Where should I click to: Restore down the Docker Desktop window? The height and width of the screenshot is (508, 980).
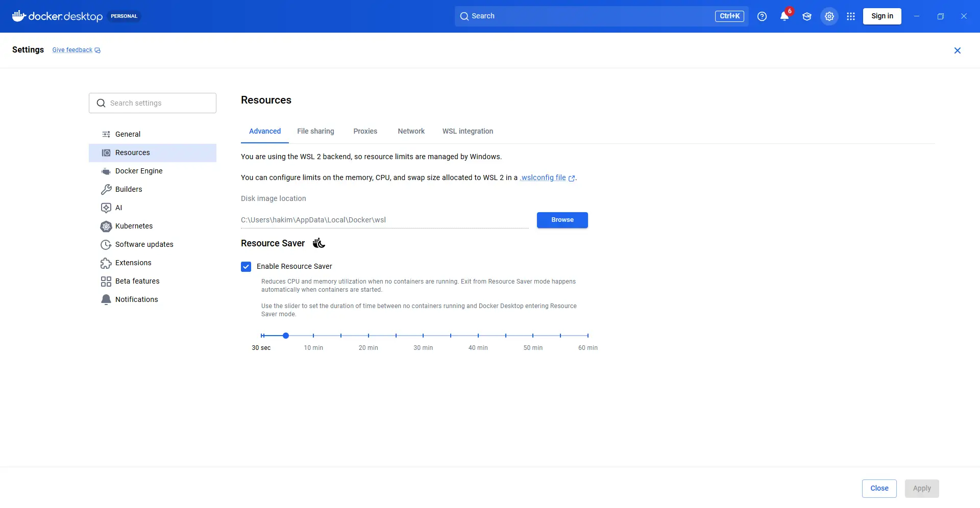click(x=940, y=16)
